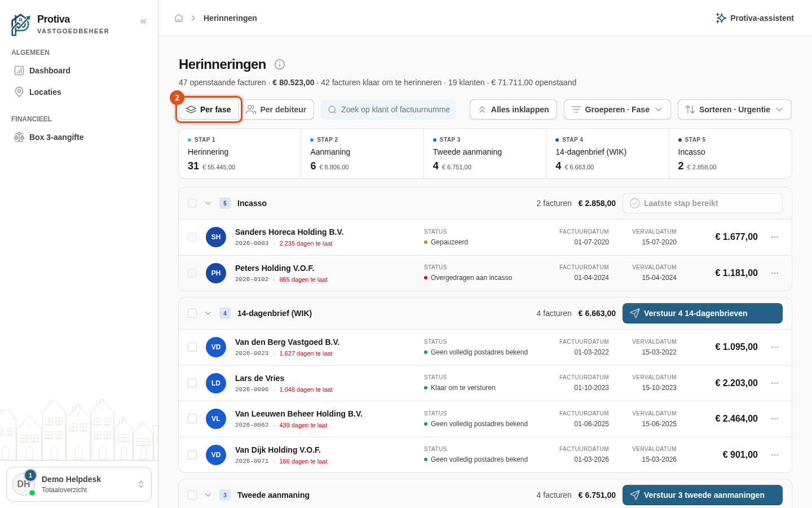The width and height of the screenshot is (812, 508).
Task: Open the info icon next to Herinneringen title
Action: point(280,64)
